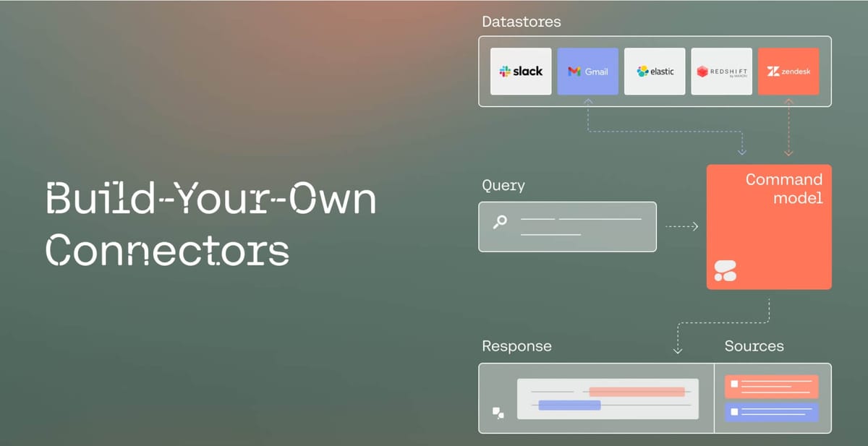The height and width of the screenshot is (446, 868).
Task: Click the magnifier icon in Query box
Action: [500, 222]
